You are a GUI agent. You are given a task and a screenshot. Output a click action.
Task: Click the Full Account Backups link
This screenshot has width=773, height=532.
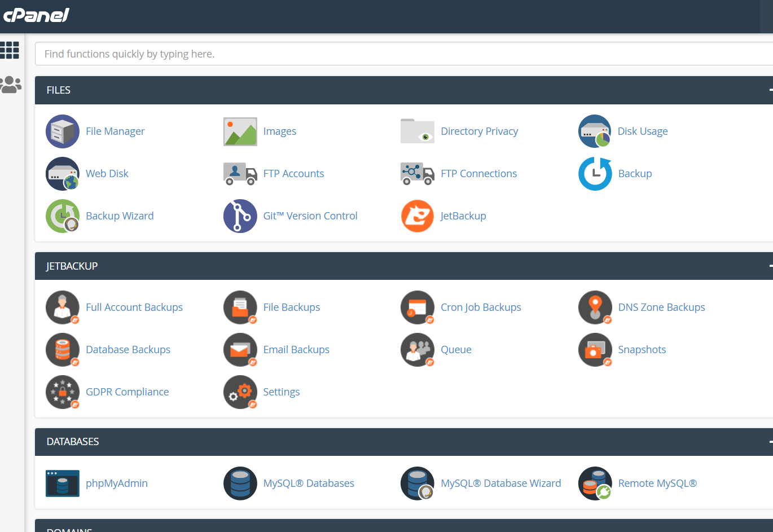[134, 307]
